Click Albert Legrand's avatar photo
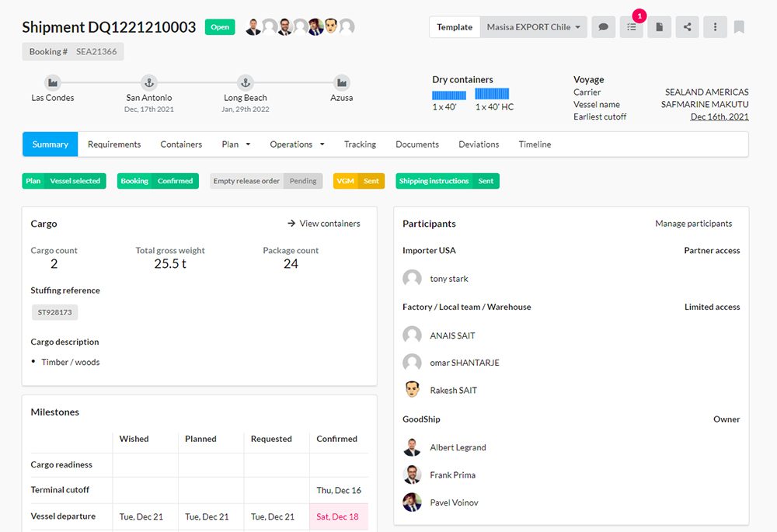The width and height of the screenshot is (777, 532). coord(412,447)
